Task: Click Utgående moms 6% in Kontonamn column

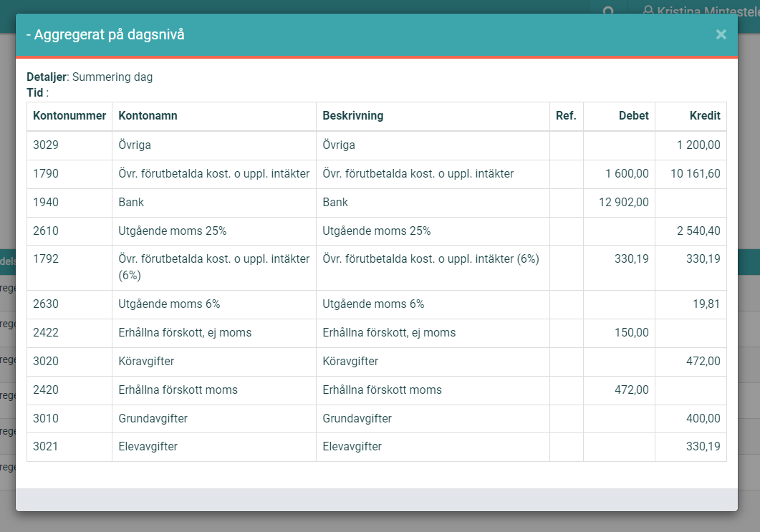Action: [x=169, y=304]
